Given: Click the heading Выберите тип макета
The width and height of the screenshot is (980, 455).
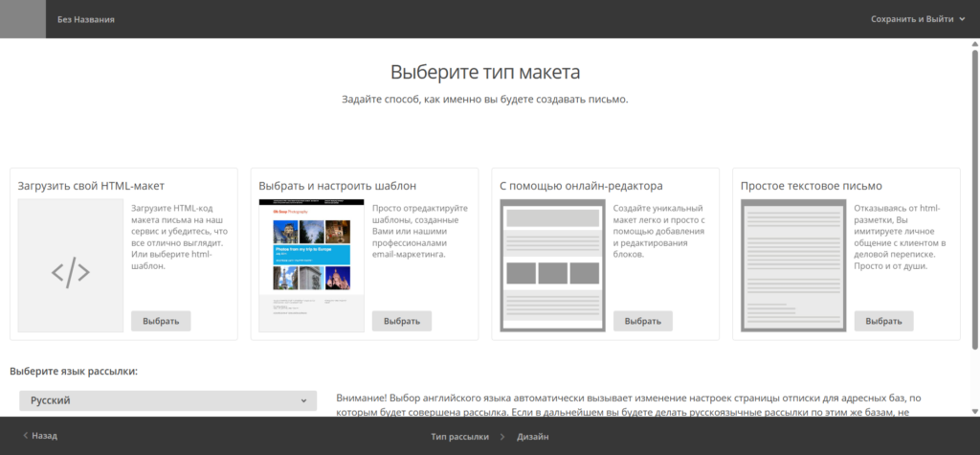Looking at the screenshot, I should 485,72.
